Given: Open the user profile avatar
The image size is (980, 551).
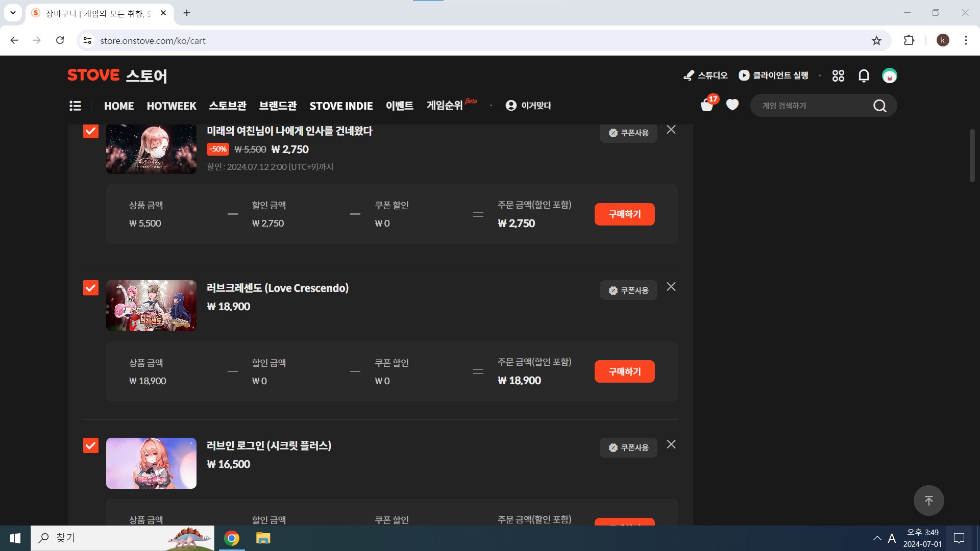Looking at the screenshot, I should tap(890, 76).
